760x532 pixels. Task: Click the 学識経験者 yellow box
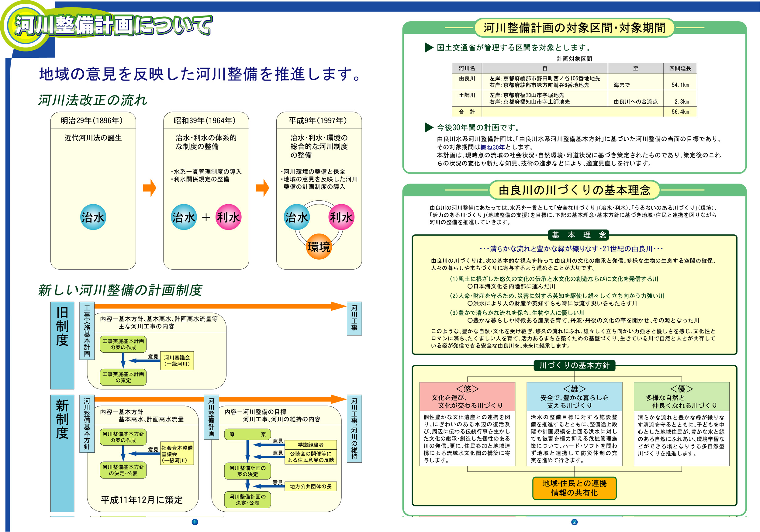310,445
